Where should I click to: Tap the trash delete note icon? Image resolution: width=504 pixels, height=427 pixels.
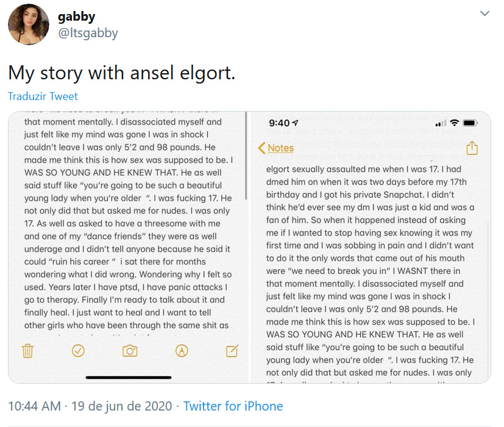tap(27, 351)
